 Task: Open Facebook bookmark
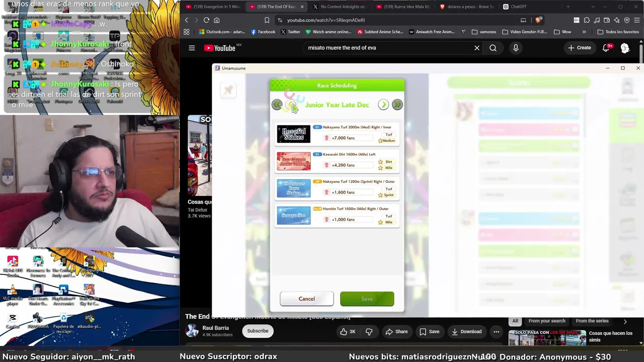[x=263, y=32]
